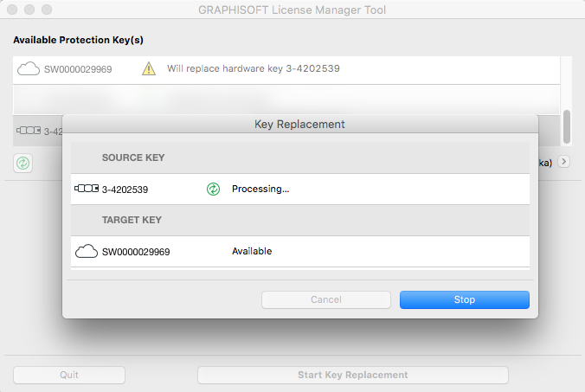The image size is (585, 392).
Task: Click the Start Key Replacement button
Action: pyautogui.click(x=352, y=375)
